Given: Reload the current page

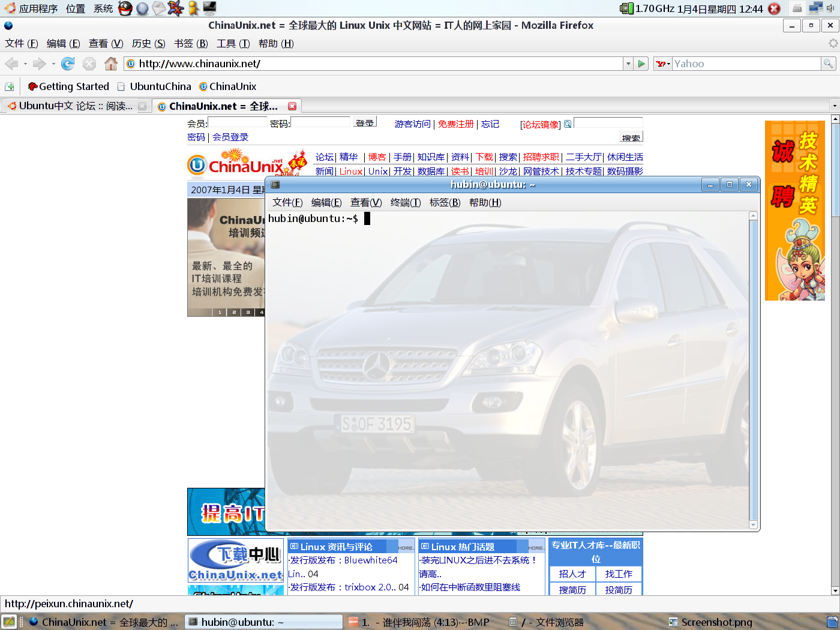Looking at the screenshot, I should (x=68, y=64).
